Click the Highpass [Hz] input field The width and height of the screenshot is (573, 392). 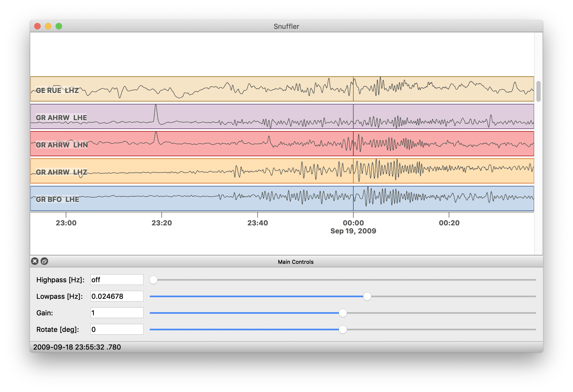[117, 280]
